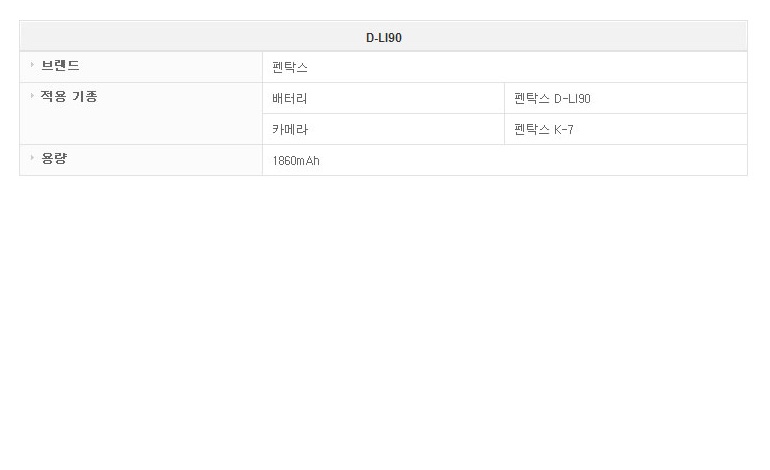This screenshot has height=470, width=770.
Task: Click empty space right of 브랜드 value 펜탁스
Action: click(x=520, y=68)
